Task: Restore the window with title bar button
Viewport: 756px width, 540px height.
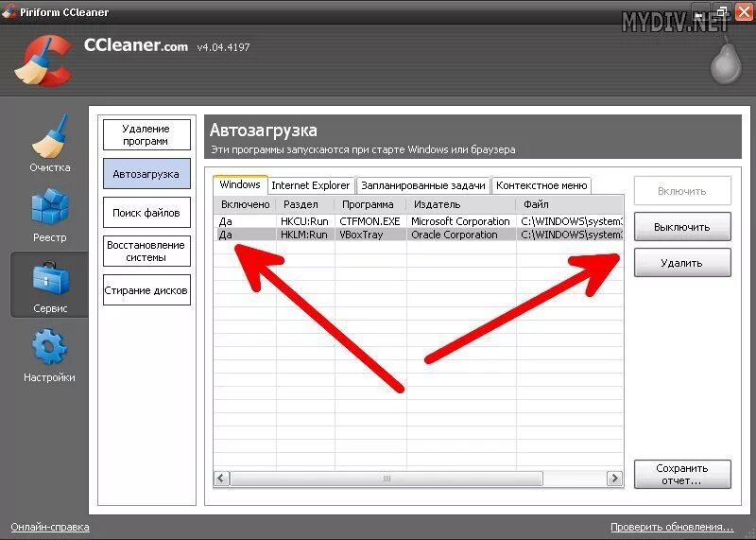Action: (721, 11)
